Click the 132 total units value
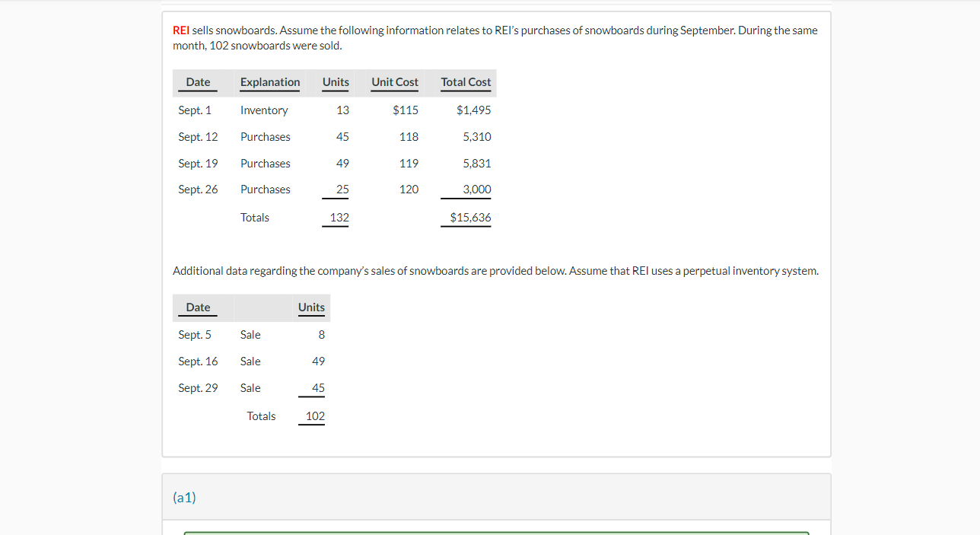980x535 pixels. click(x=339, y=218)
